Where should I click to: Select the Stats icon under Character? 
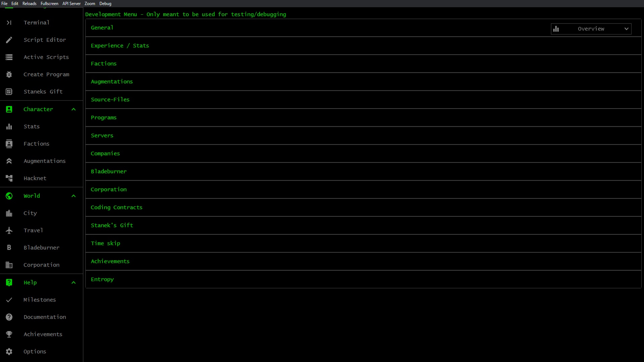(x=9, y=126)
